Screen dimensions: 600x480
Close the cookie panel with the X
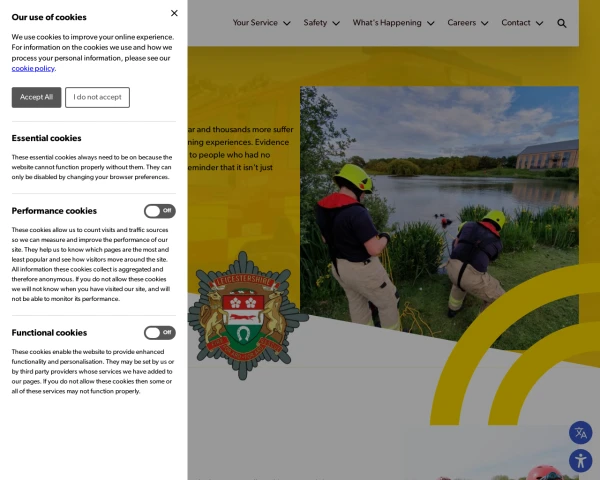click(174, 13)
